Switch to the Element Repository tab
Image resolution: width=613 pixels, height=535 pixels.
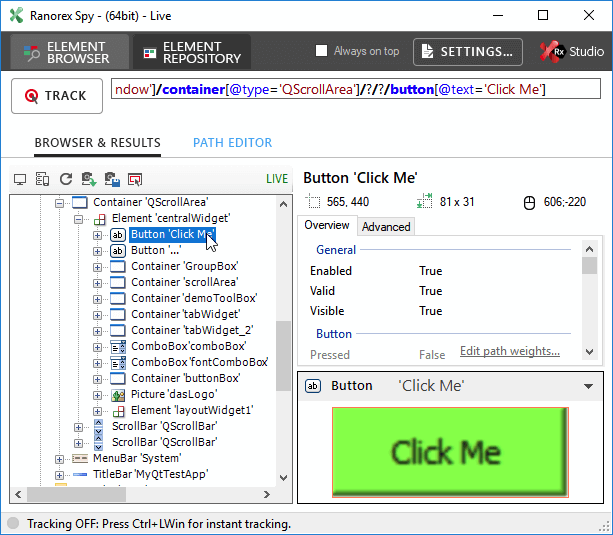[x=192, y=52]
